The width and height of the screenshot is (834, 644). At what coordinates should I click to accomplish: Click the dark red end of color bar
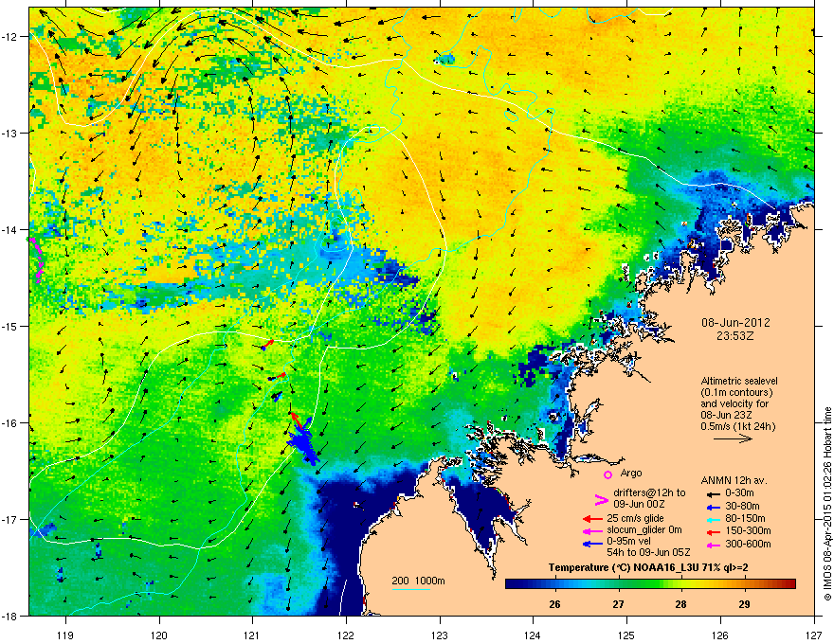pos(789,584)
